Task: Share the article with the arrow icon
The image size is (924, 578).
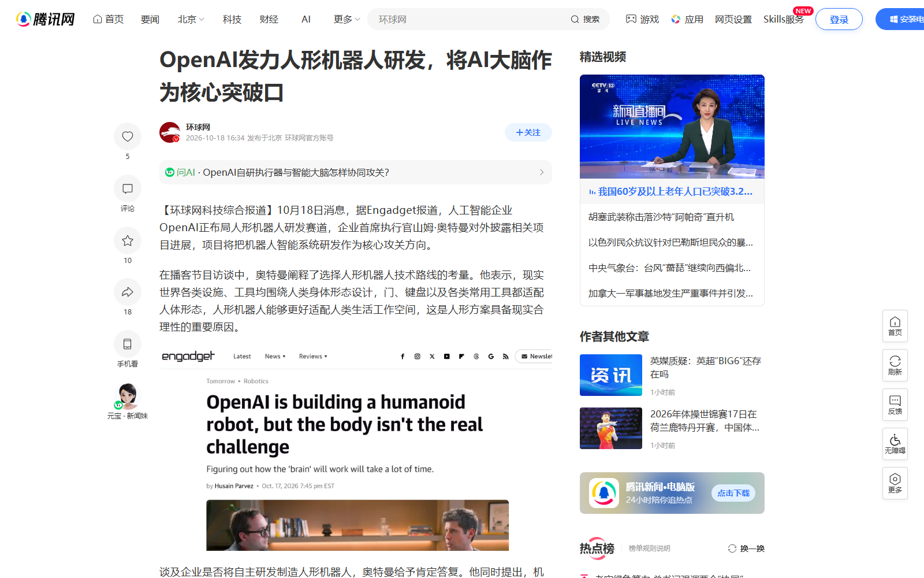Action: coord(128,292)
